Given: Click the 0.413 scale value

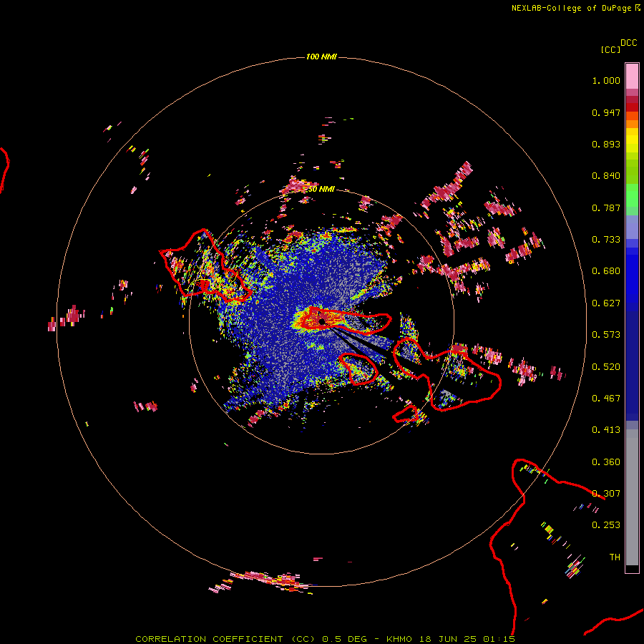Looking at the screenshot, I should tap(606, 430).
